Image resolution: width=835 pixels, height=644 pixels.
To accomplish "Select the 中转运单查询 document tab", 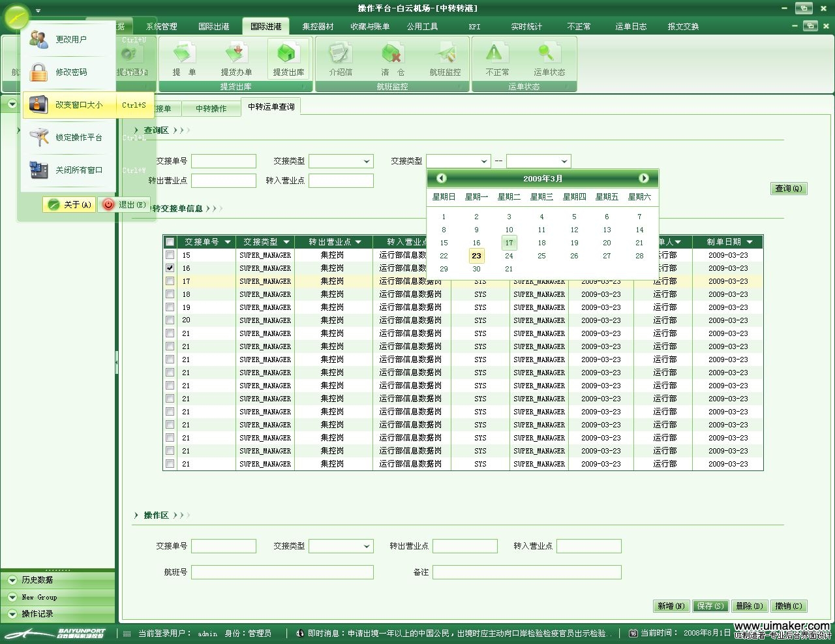I will coord(271,107).
